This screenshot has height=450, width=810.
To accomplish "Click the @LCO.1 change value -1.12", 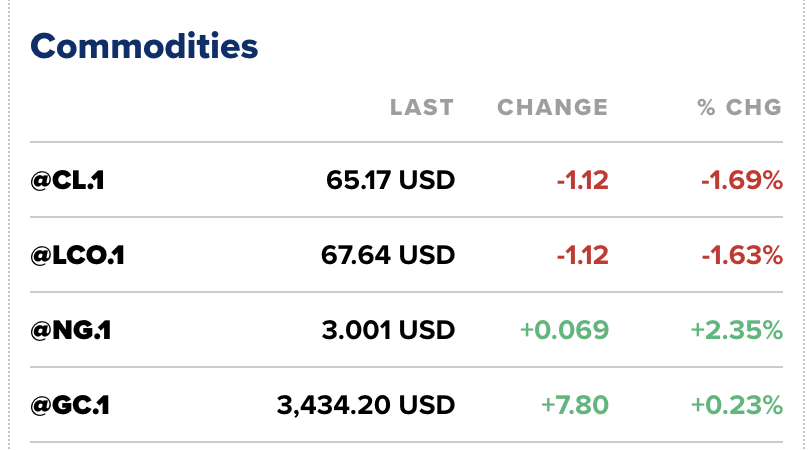I will pyautogui.click(x=582, y=256).
